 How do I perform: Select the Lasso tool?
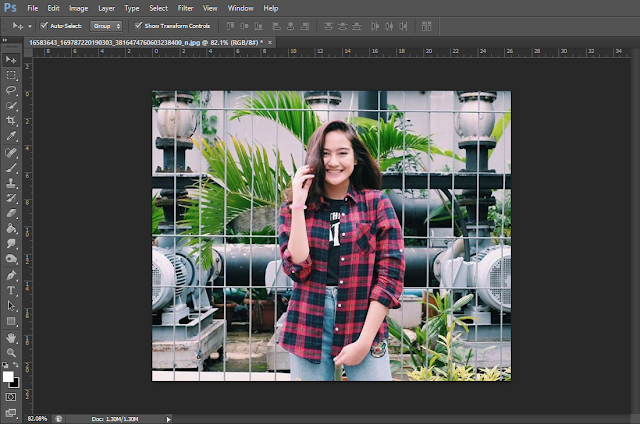click(x=12, y=90)
